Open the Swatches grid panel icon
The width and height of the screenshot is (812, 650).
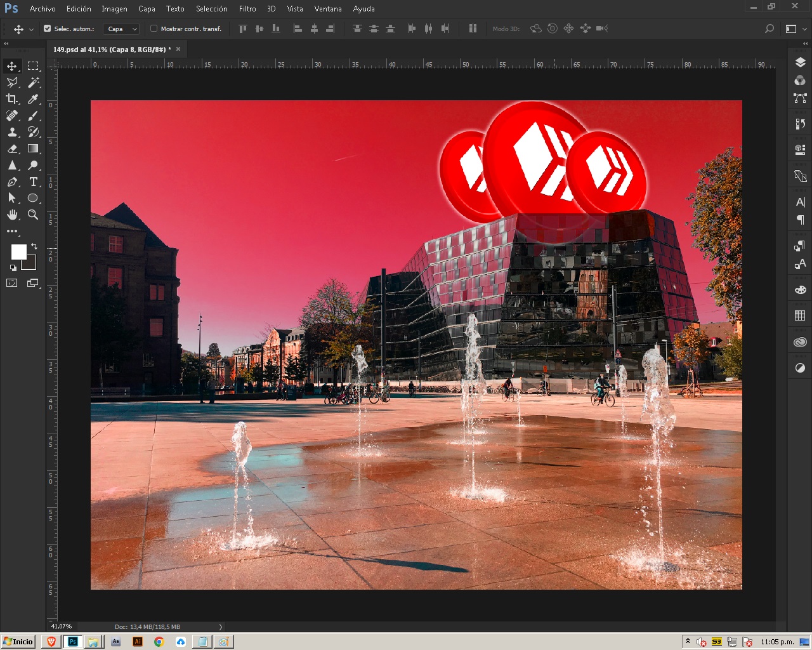coord(800,315)
